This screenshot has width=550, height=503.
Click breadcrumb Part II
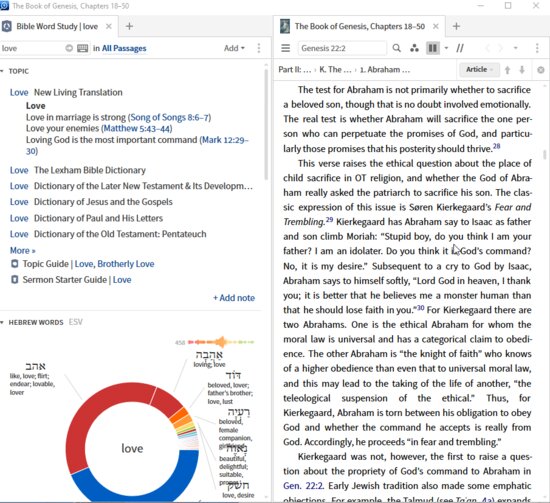[x=295, y=69]
